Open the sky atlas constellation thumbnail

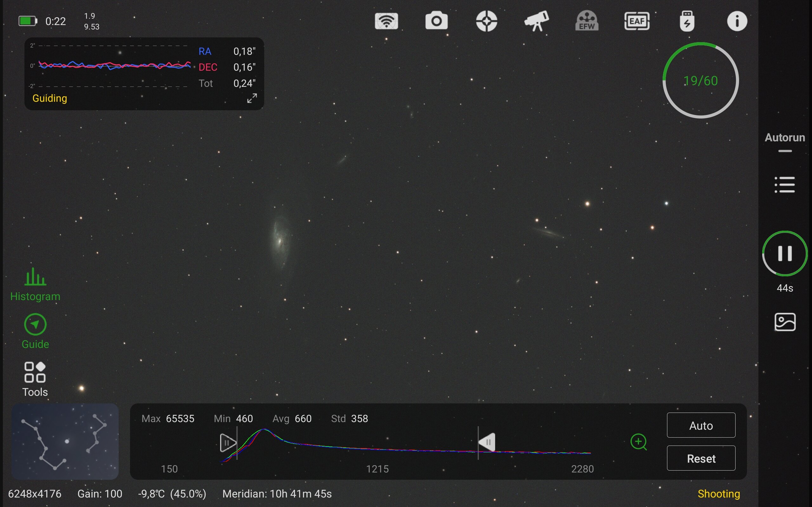[x=65, y=441]
